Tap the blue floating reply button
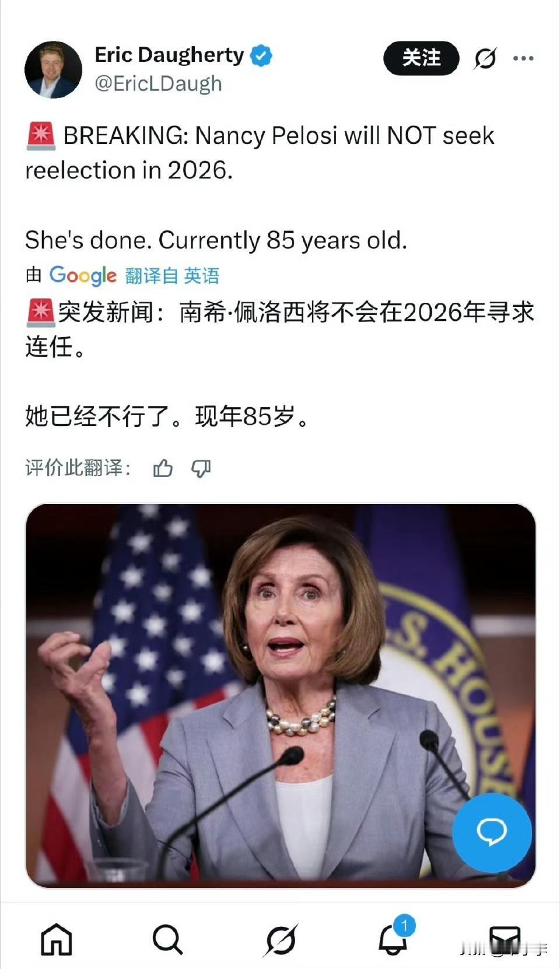The image size is (560, 969). 492,832
